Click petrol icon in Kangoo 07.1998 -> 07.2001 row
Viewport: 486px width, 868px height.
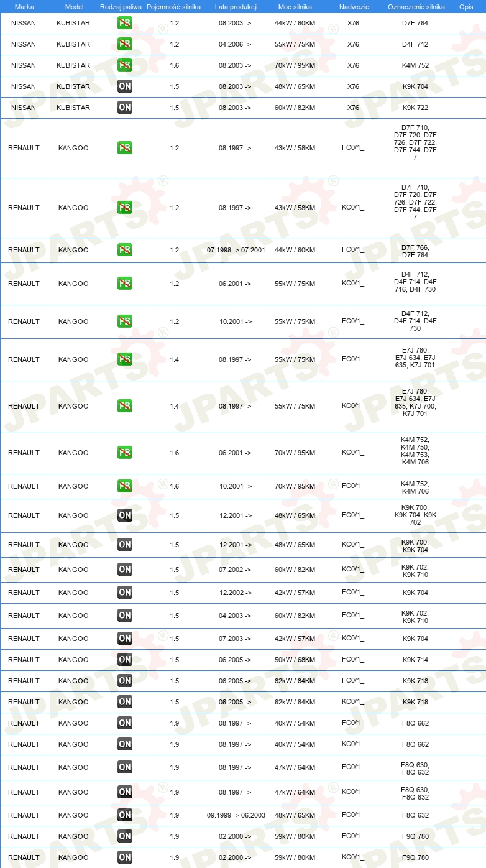point(125,250)
